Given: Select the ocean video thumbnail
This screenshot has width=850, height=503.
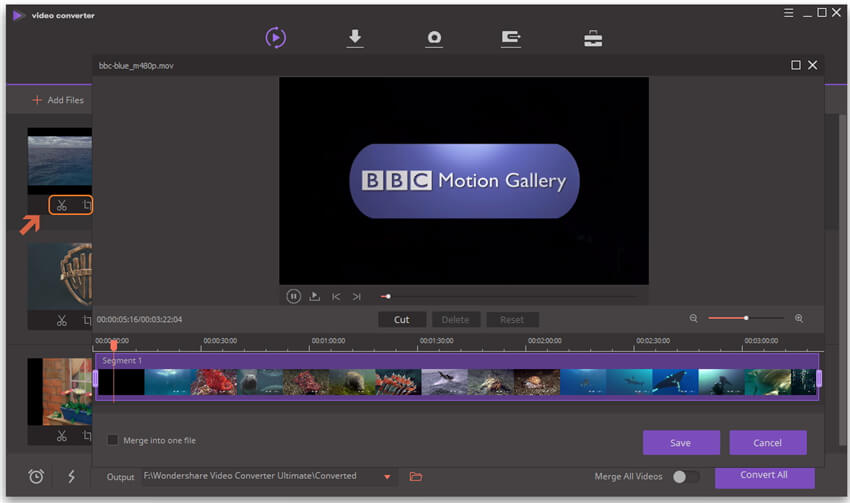Looking at the screenshot, I should (60, 161).
